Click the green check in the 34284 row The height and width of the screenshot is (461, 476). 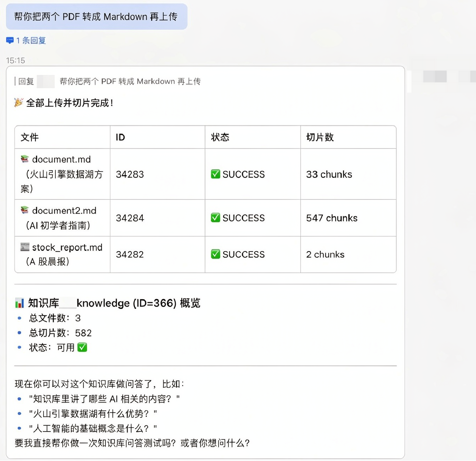(215, 218)
